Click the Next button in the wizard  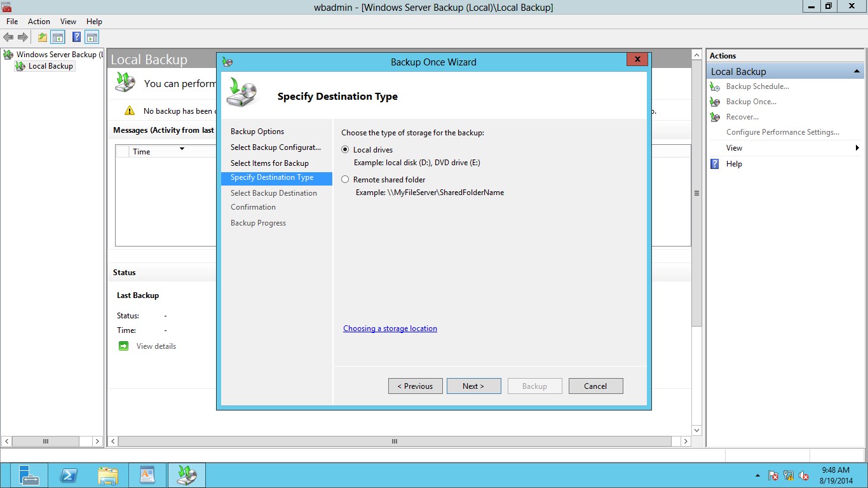point(473,386)
